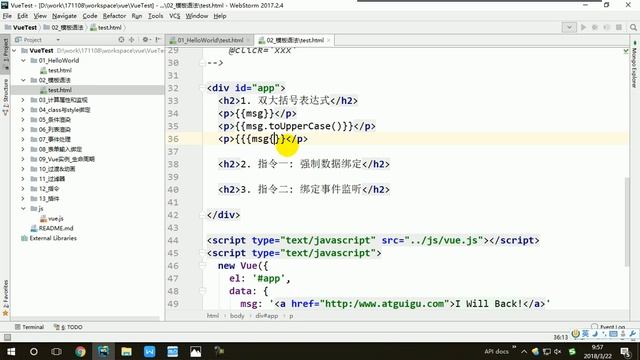The image size is (640, 360).
Task: Click the Stop button in the top toolbar
Action: [x=619, y=27]
